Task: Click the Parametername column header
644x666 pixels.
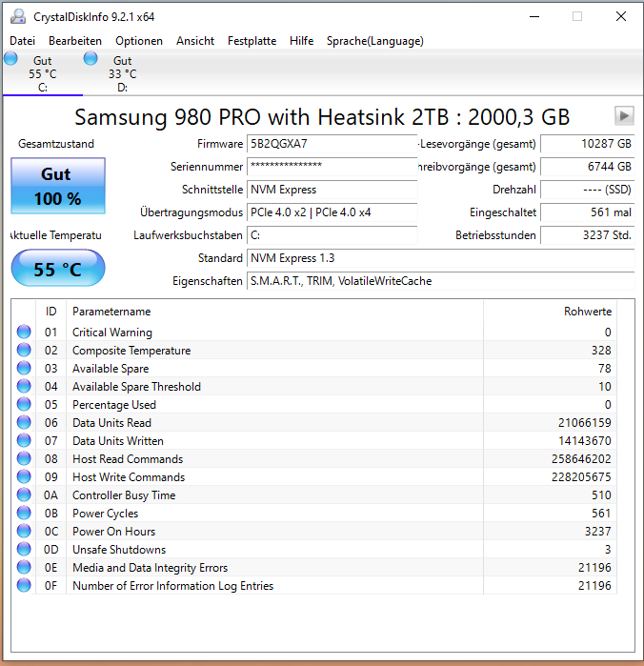Action: (x=274, y=312)
